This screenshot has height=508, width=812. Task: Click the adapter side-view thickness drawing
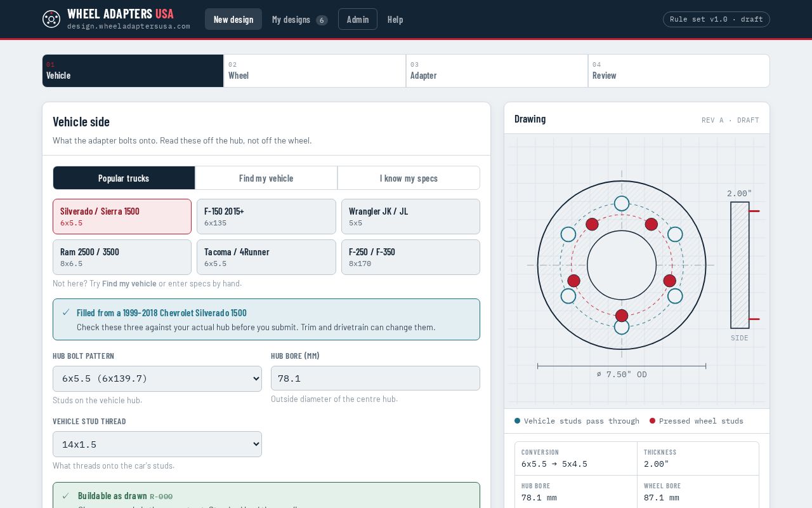(x=740, y=265)
